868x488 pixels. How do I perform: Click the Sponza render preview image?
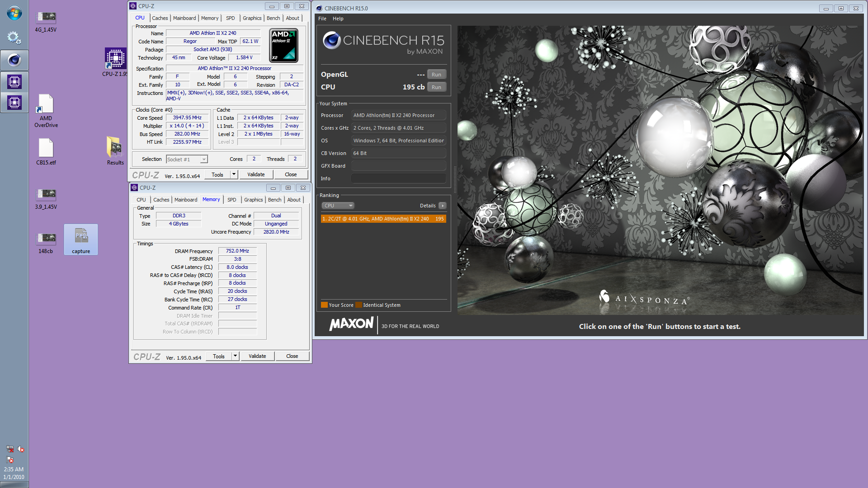pos(660,170)
